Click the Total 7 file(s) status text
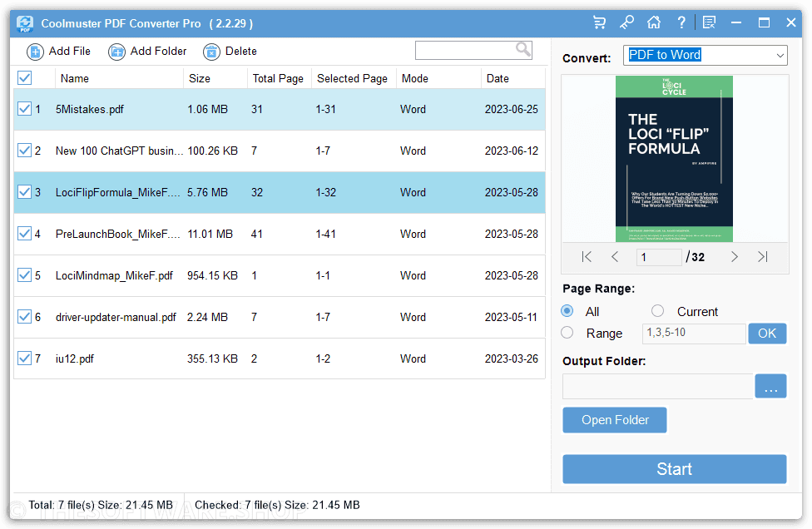The image size is (812, 529). [101, 505]
